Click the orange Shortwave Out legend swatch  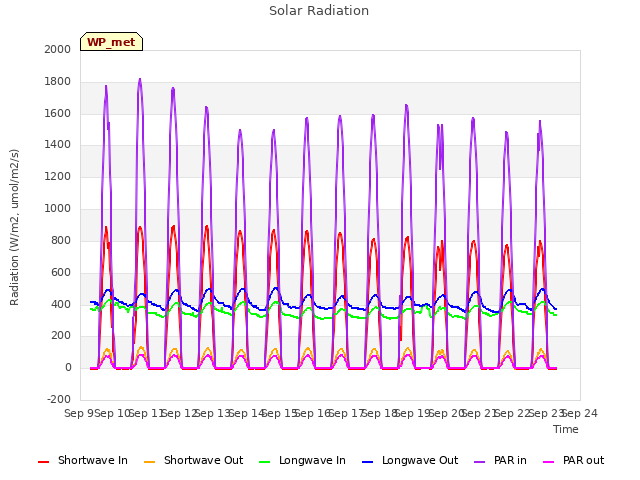point(149,462)
